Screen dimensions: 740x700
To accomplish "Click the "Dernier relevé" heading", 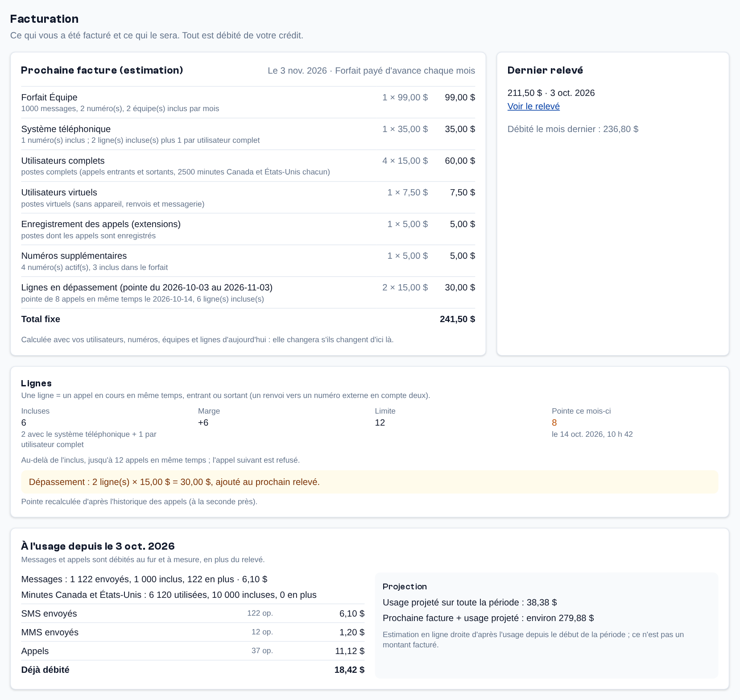I will pos(545,70).
